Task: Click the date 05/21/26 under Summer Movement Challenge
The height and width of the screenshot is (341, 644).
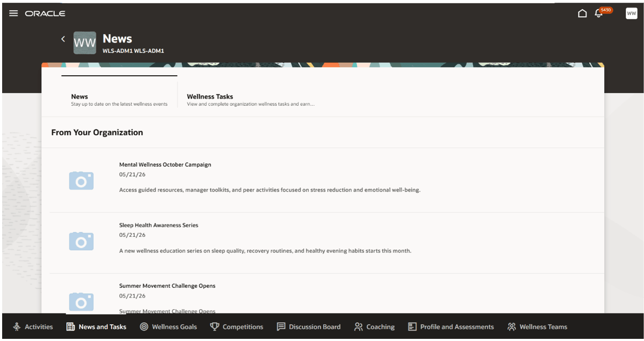Action: 132,296
